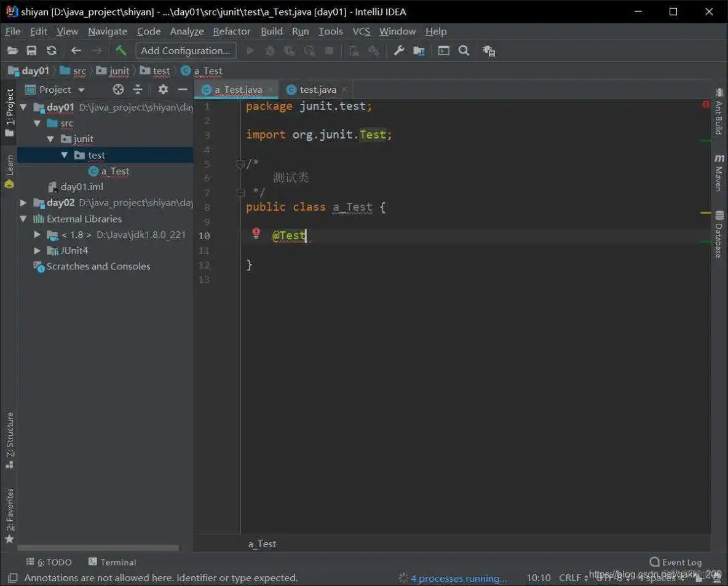Screen dimensions: 728x586
Task: Open the Add Configuration dropdown
Action: [185, 50]
